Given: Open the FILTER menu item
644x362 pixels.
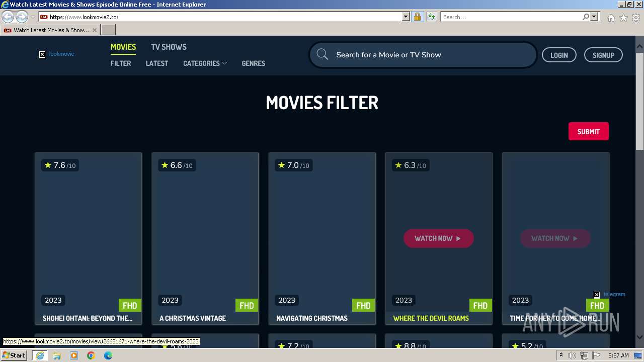Looking at the screenshot, I should click(121, 63).
